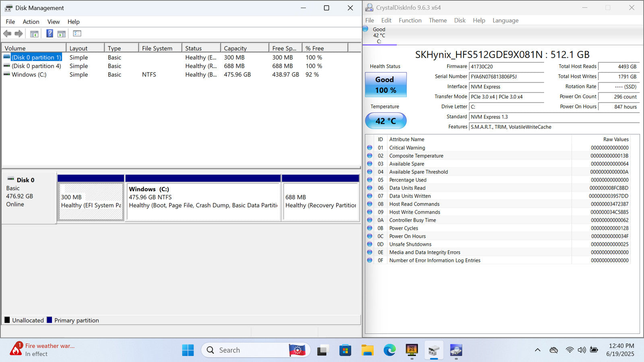Open Microsoft Edge from the taskbar
644x362 pixels.
pos(389,350)
